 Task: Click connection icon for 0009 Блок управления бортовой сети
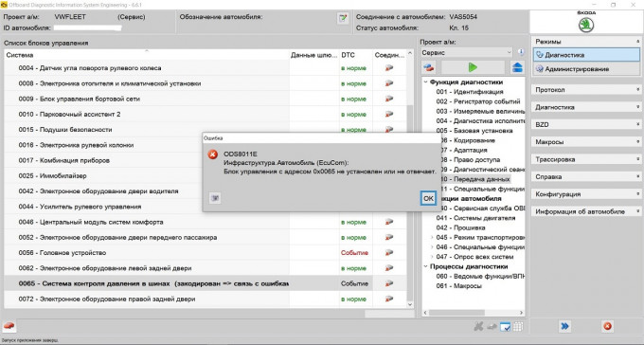click(x=389, y=99)
